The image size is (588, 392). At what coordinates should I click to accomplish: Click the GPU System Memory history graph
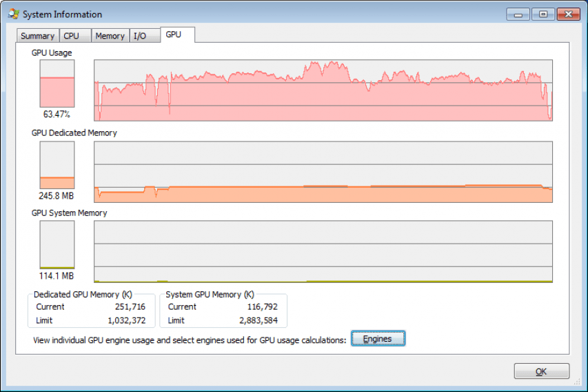pyautogui.click(x=323, y=252)
